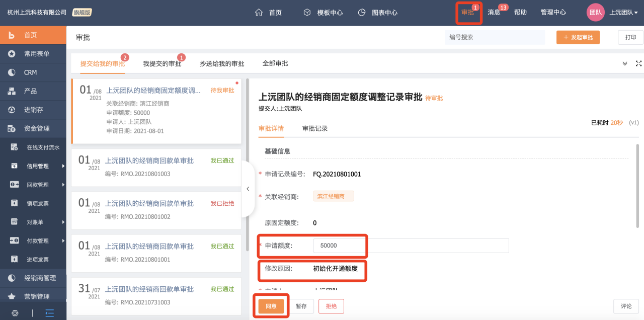Open the 进销存 inventory module
The image size is (644, 320).
coord(30,109)
